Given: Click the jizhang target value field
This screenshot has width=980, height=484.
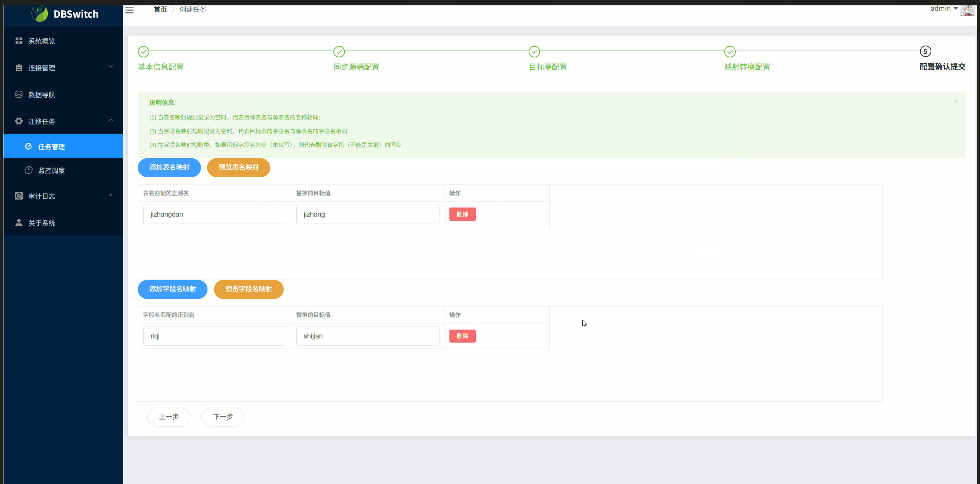Looking at the screenshot, I should [368, 214].
